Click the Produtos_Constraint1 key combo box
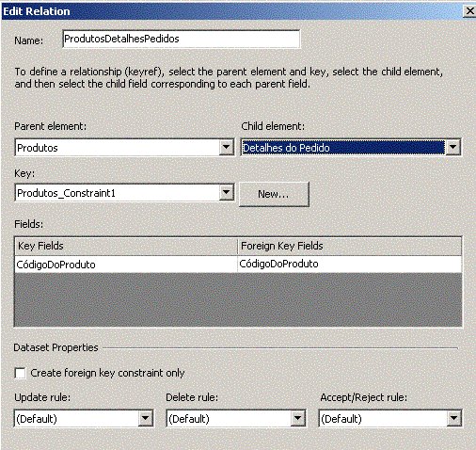 pos(118,193)
